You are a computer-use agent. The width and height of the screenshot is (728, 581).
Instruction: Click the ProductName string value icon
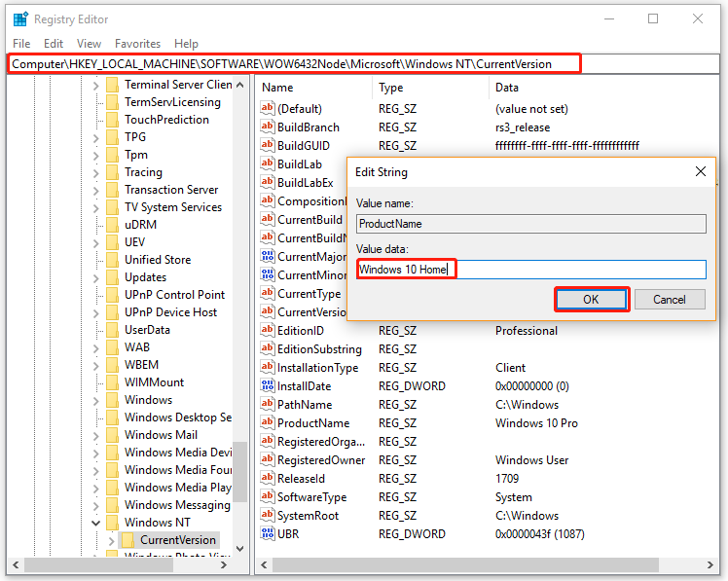pyautogui.click(x=267, y=422)
